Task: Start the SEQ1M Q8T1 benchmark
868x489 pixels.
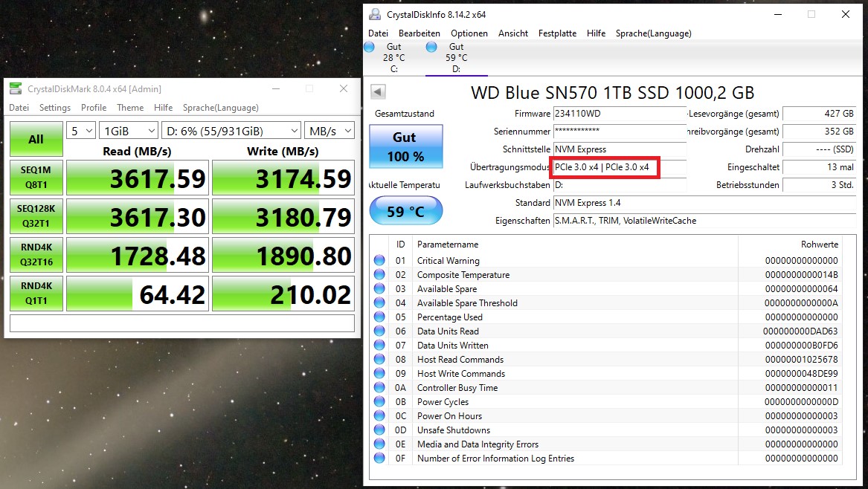Action: pyautogui.click(x=36, y=178)
